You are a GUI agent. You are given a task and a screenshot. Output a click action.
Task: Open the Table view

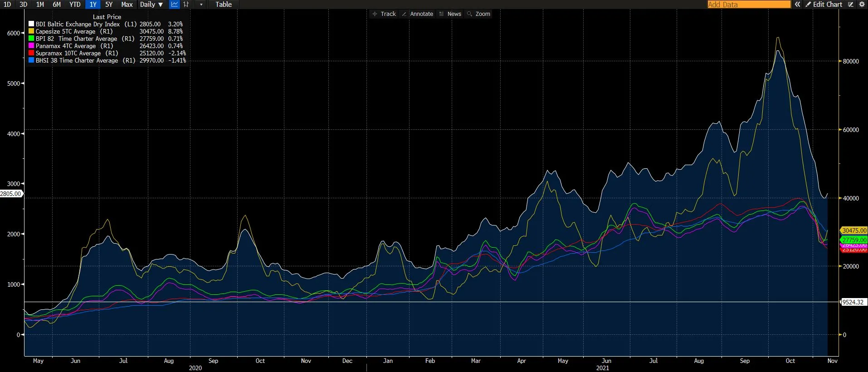(x=224, y=5)
